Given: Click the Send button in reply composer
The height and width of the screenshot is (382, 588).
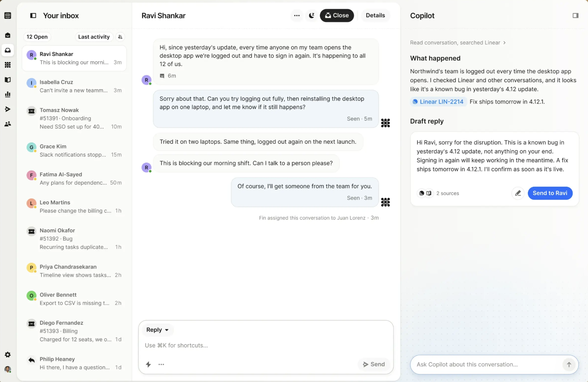Looking at the screenshot, I should tap(374, 364).
